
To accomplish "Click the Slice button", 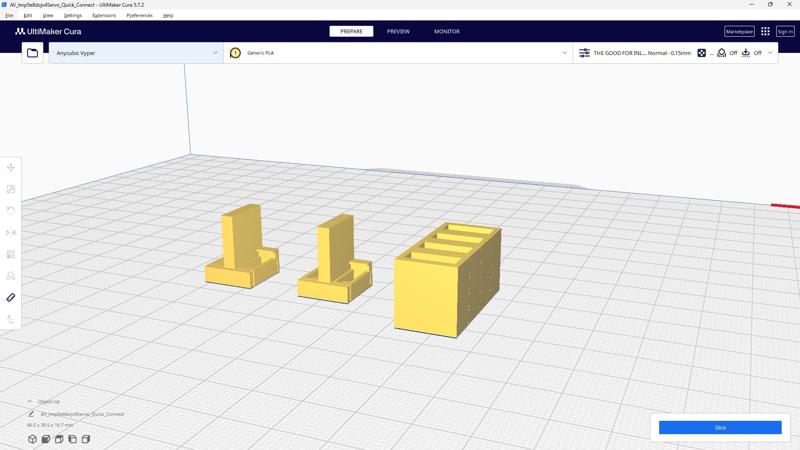I will tap(720, 428).
